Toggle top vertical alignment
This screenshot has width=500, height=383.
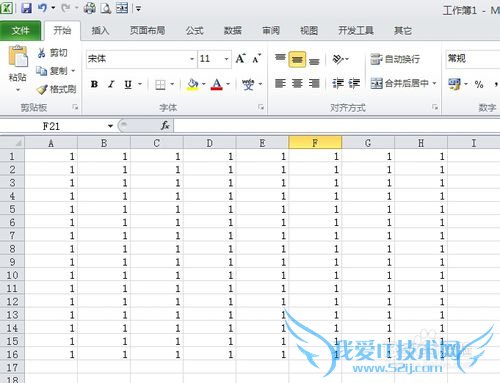(x=280, y=59)
